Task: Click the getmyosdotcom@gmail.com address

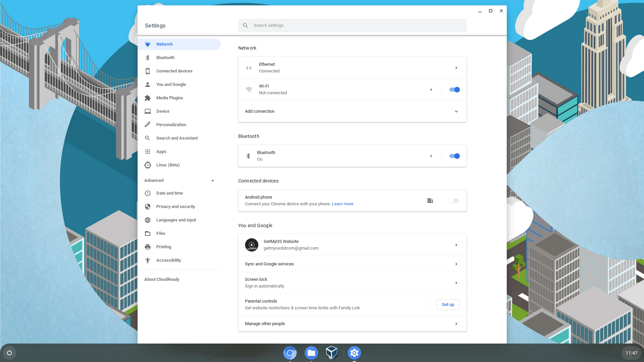Action: 291,248
